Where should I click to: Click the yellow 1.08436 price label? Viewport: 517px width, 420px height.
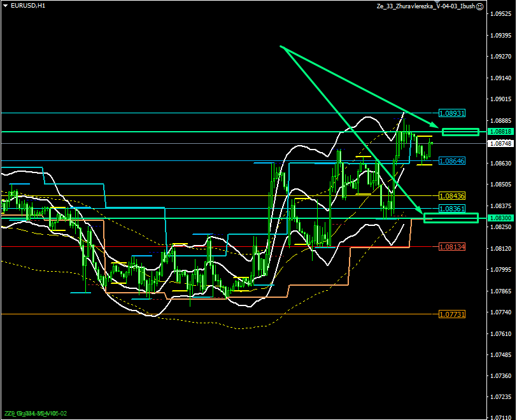click(x=452, y=195)
